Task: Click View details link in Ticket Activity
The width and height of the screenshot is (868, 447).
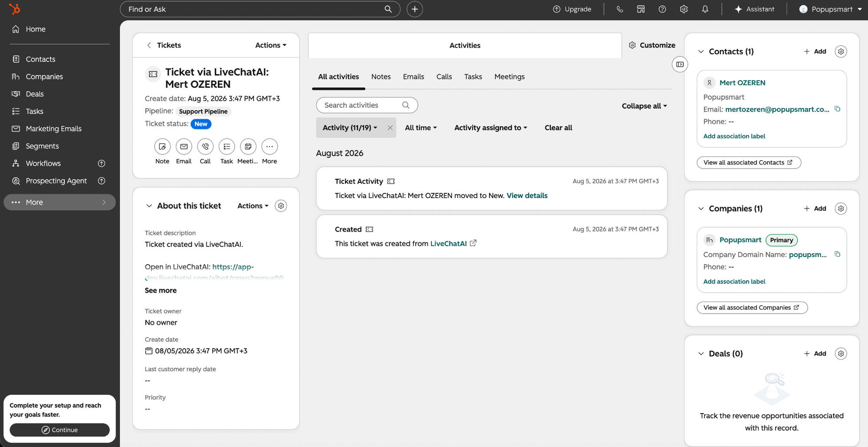Action: coord(527,195)
